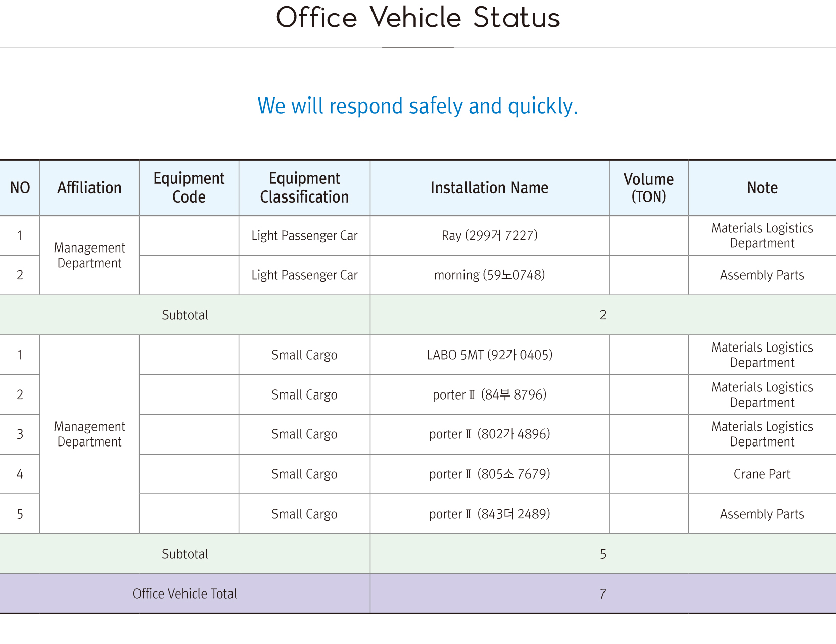Viewport: 836px width, 644px height.
Task: Click the Office Vehicle Status title
Action: coord(417,18)
